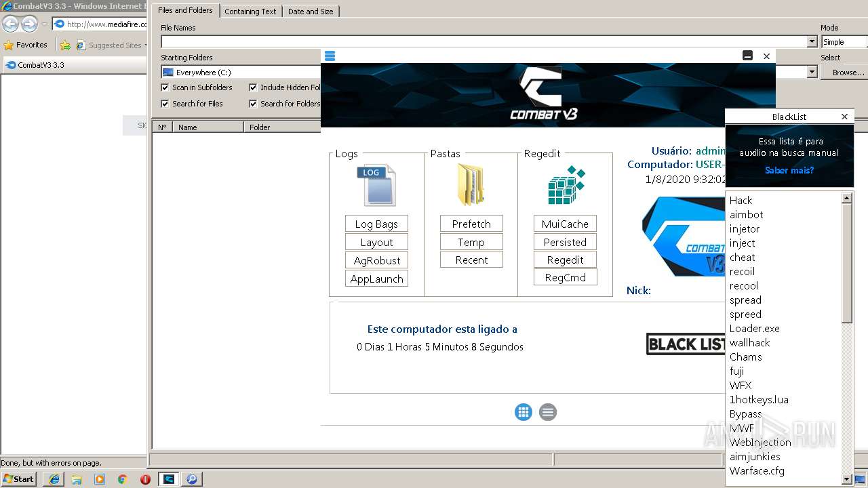Image resolution: width=868 pixels, height=488 pixels.
Task: Switch to Date and Size tab
Action: click(311, 12)
